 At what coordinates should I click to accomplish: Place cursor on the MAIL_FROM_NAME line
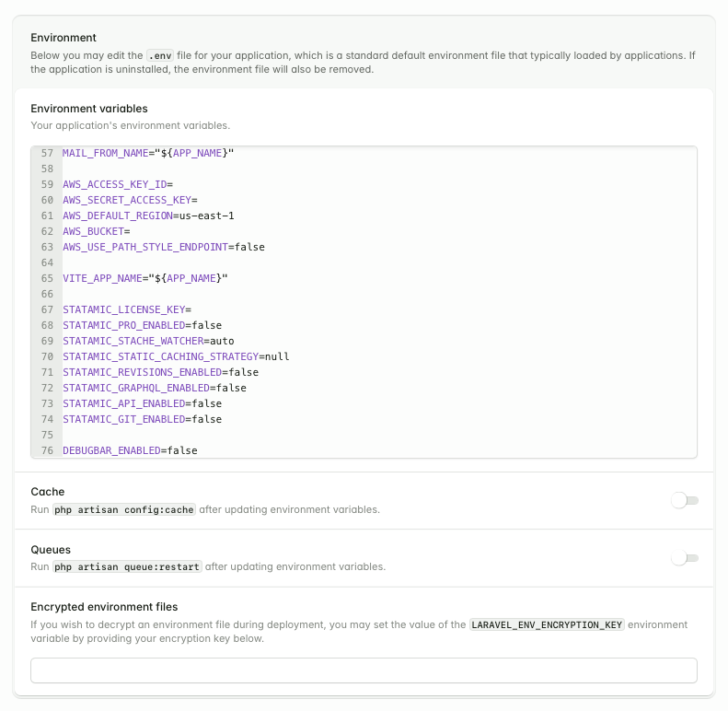[148, 153]
